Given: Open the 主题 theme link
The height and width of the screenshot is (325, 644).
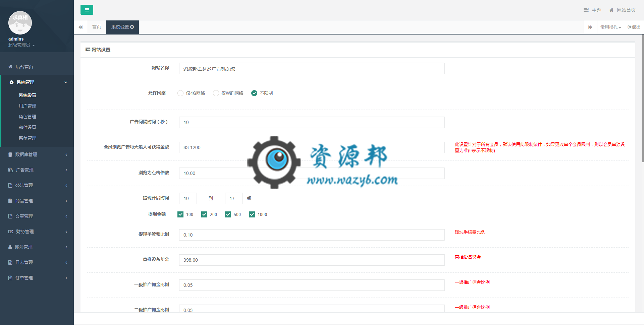Looking at the screenshot, I should pos(592,10).
